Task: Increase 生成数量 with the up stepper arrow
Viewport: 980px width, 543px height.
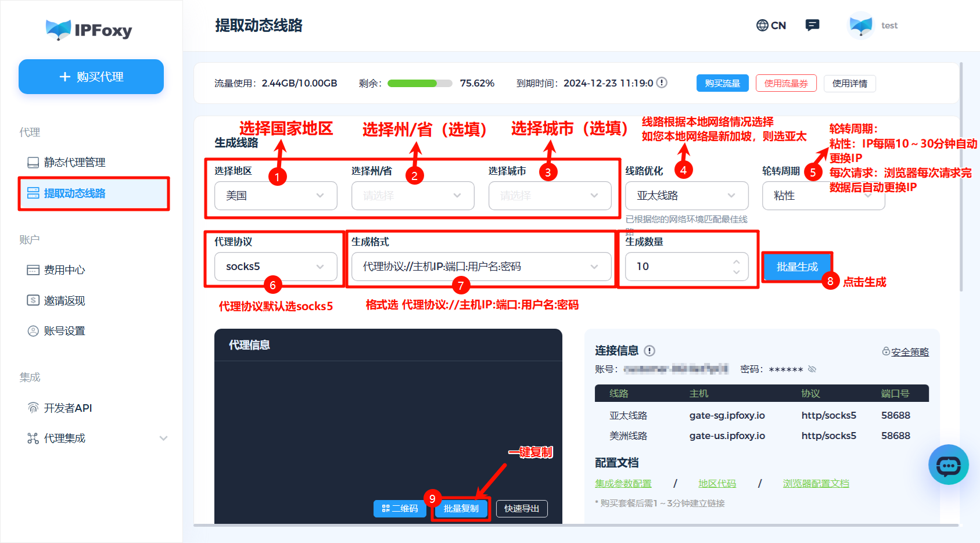Action: point(735,261)
